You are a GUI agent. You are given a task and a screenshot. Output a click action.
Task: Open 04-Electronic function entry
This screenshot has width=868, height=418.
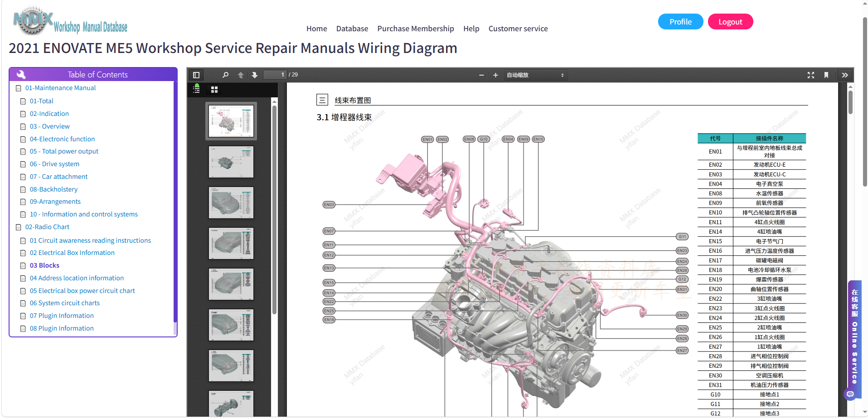pyautogui.click(x=63, y=139)
